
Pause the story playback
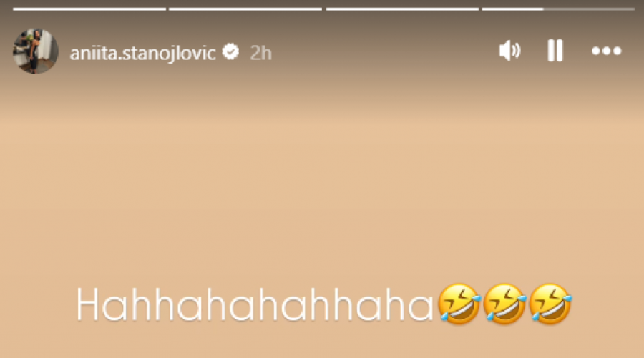click(555, 51)
